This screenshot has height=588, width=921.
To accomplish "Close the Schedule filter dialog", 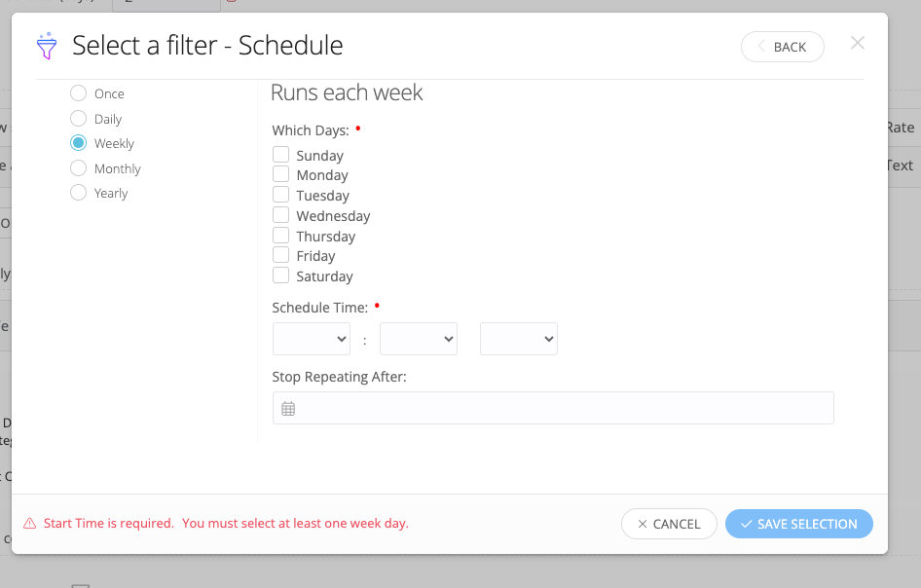I will coord(858,43).
